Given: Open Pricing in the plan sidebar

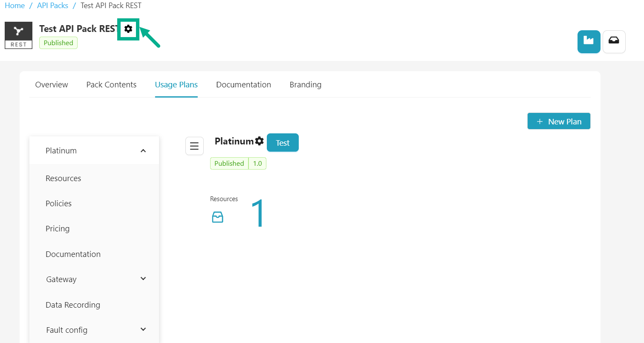Looking at the screenshot, I should coord(58,228).
